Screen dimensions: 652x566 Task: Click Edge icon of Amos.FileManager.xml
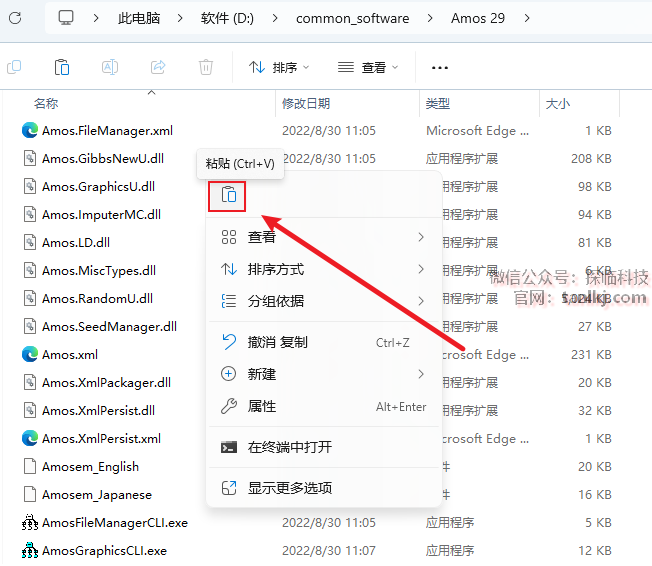(30, 131)
